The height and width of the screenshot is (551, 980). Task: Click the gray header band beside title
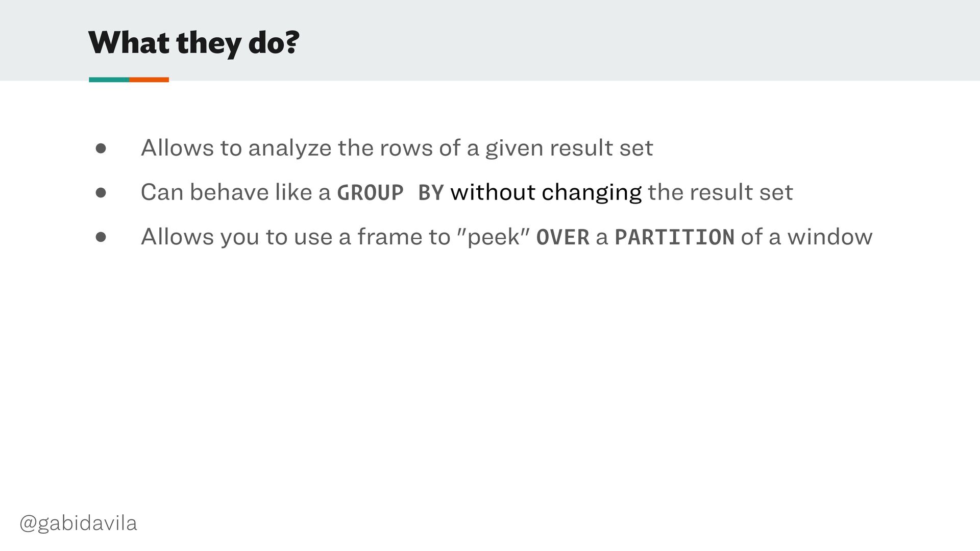point(638,41)
